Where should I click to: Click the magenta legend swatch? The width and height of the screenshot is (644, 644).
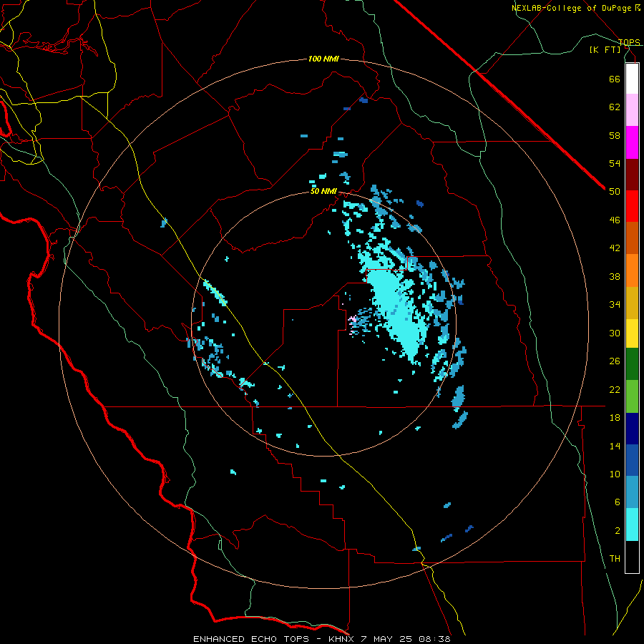[632, 142]
